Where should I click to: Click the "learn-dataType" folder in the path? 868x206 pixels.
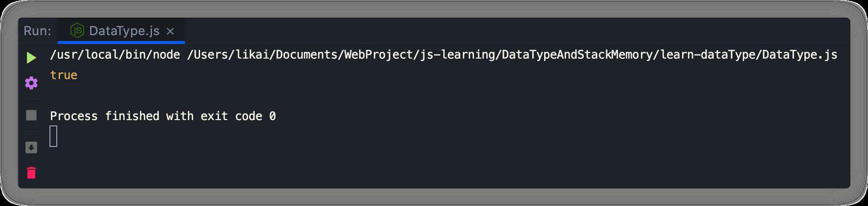(708, 55)
